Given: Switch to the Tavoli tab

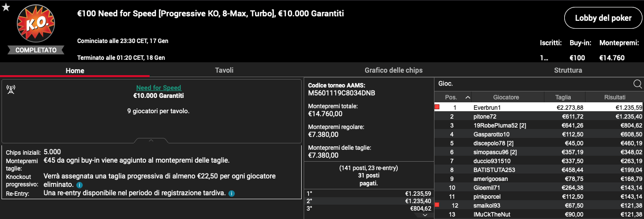Looking at the screenshot, I should click(224, 70).
